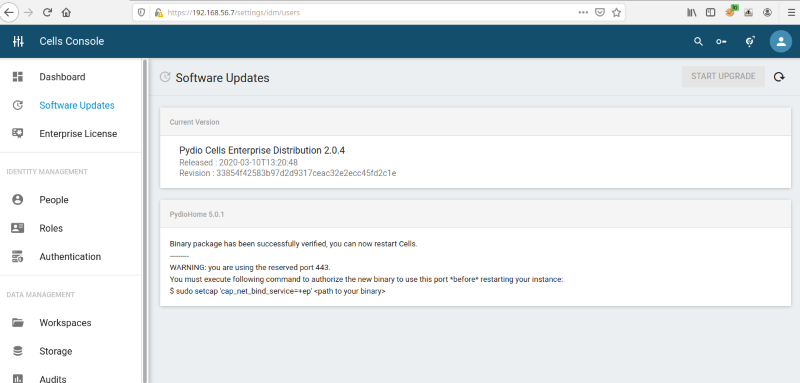Image resolution: width=800 pixels, height=383 pixels.
Task: Click the 'Current Version' card header
Action: pos(476,122)
